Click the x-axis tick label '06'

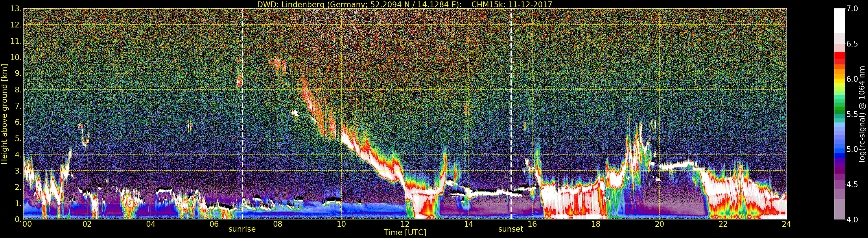[x=214, y=224]
